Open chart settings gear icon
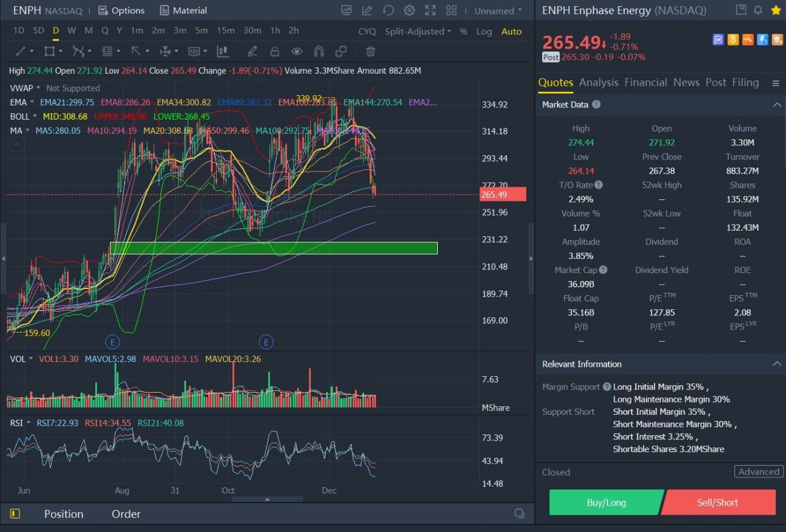786x532 pixels. pos(409,10)
